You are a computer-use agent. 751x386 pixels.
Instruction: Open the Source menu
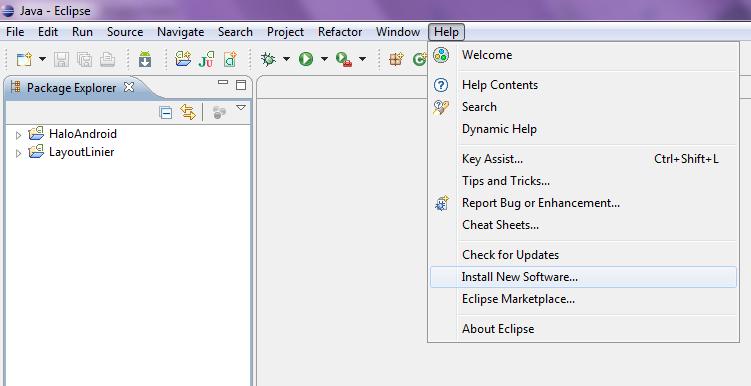pyautogui.click(x=125, y=32)
